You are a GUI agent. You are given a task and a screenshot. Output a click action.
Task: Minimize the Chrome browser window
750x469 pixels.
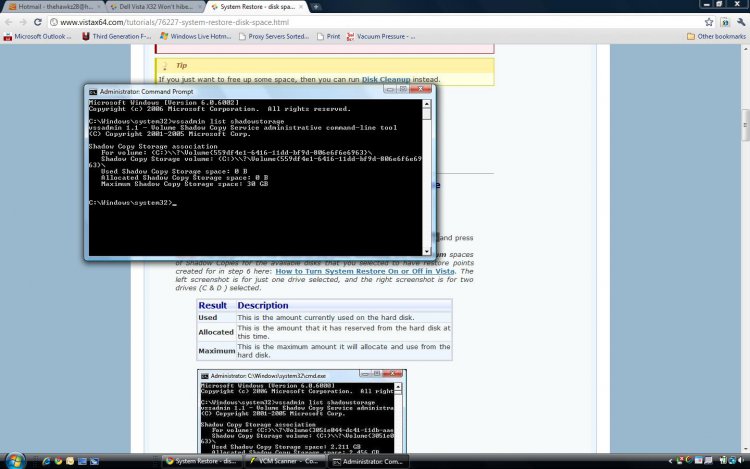707,4
